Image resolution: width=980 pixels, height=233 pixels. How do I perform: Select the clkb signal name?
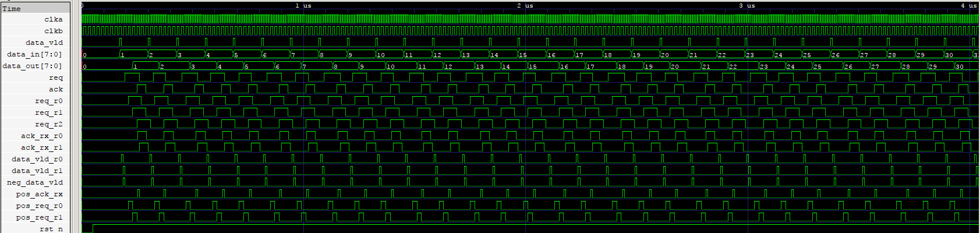click(x=53, y=31)
